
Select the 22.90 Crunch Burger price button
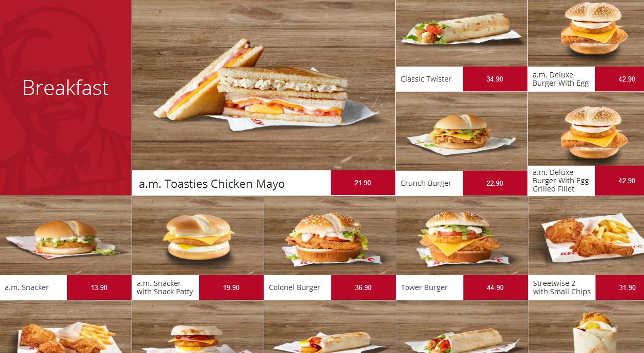(x=495, y=183)
